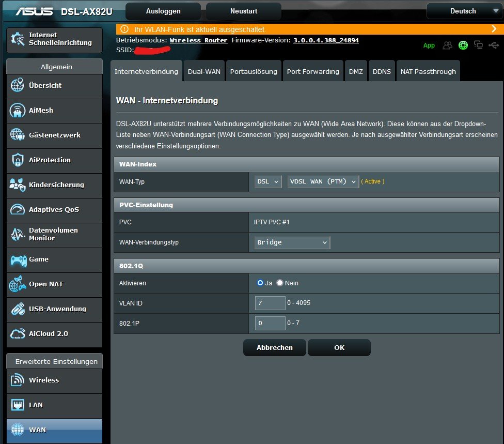
Task: Open WAN globe icon in sidebar
Action: (x=18, y=430)
